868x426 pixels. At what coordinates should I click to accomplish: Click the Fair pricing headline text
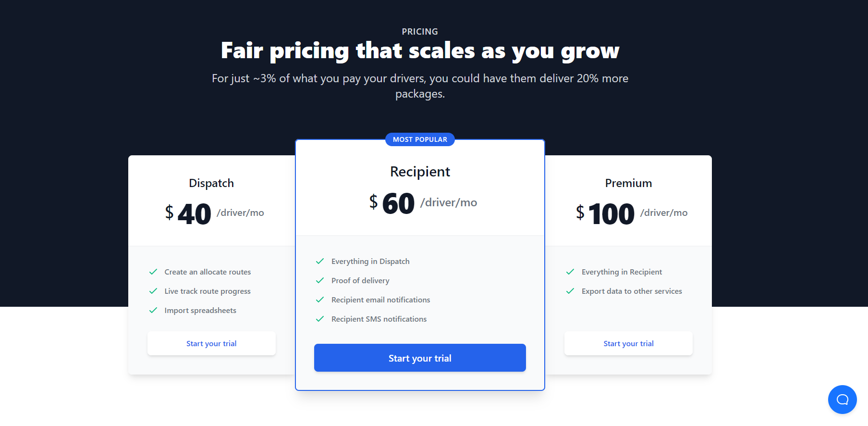pyautogui.click(x=420, y=51)
